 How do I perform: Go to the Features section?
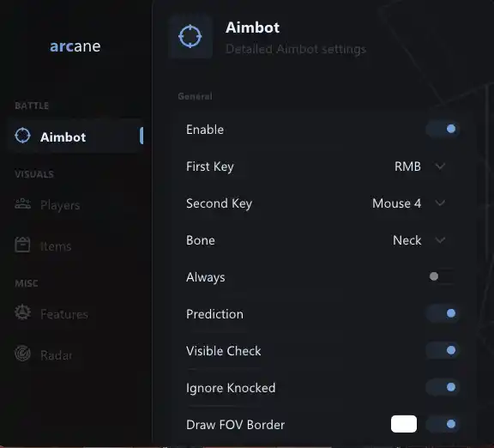click(x=64, y=314)
